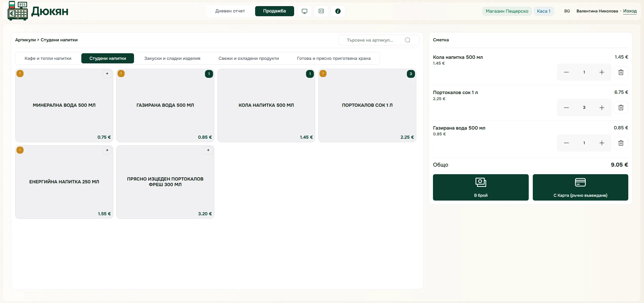Focus the Търсене на артикул search field
644x303 pixels.
point(378,40)
